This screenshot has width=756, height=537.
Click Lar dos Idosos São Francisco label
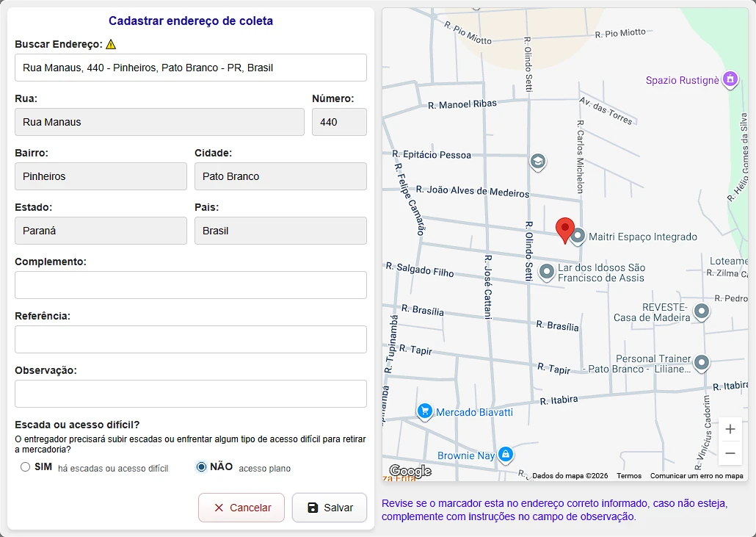[x=601, y=273]
